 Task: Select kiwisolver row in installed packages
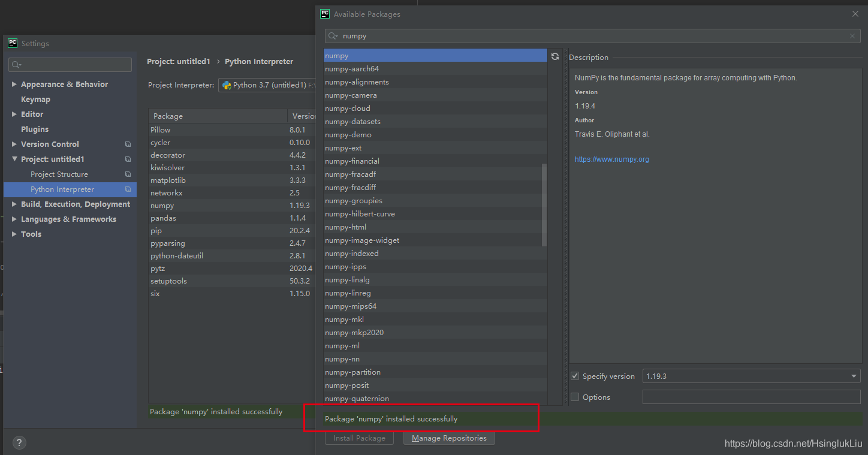(x=232, y=168)
